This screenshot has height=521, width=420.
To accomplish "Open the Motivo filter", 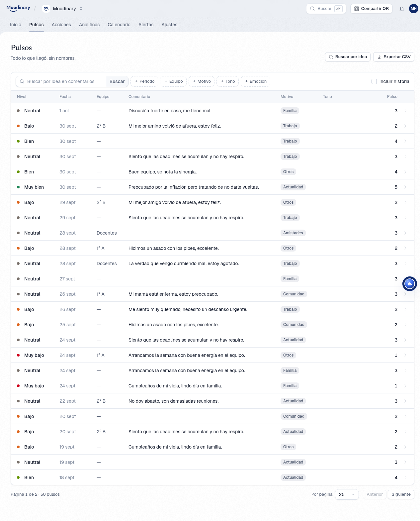I will click(x=202, y=81).
